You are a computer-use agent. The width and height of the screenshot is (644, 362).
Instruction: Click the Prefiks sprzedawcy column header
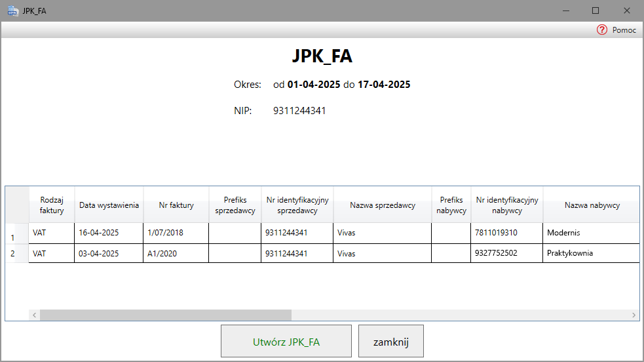235,205
